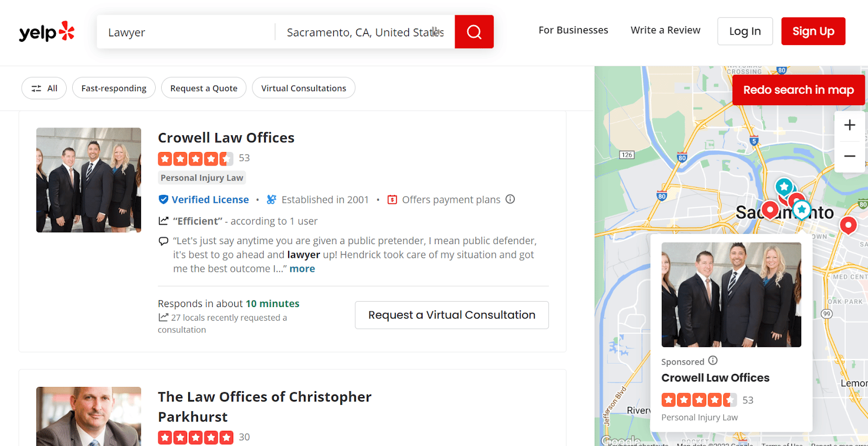This screenshot has height=446, width=868.
Task: Click the Christopher Parkhurst portrait photo
Action: [x=88, y=417]
